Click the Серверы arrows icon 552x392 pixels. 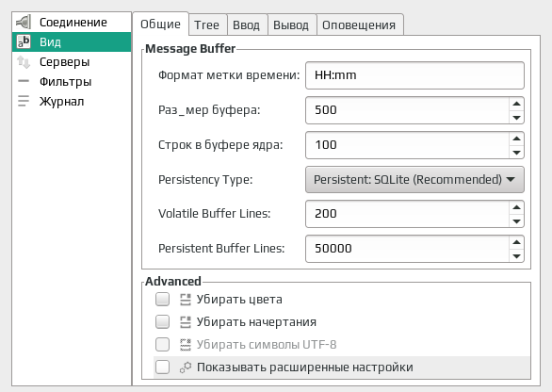coord(24,62)
